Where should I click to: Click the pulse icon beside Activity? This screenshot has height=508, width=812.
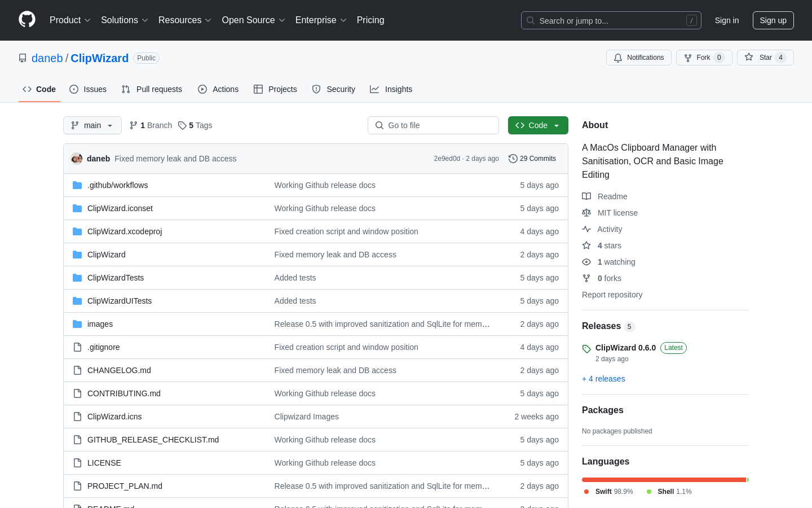[586, 229]
